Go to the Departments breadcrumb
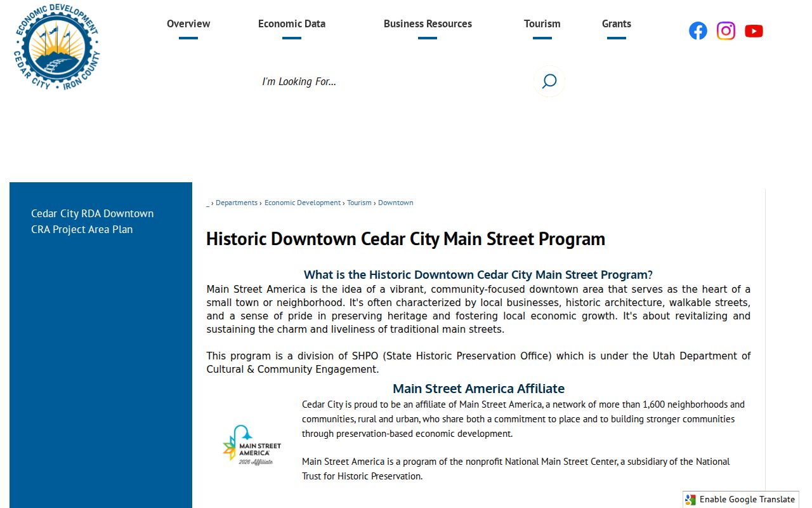This screenshot has height=508, width=812. click(x=237, y=203)
